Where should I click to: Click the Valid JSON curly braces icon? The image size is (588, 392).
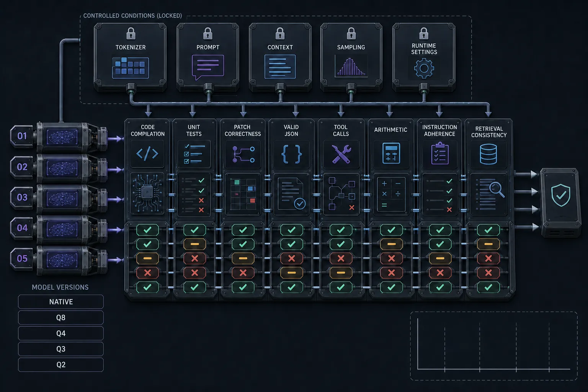[291, 154]
